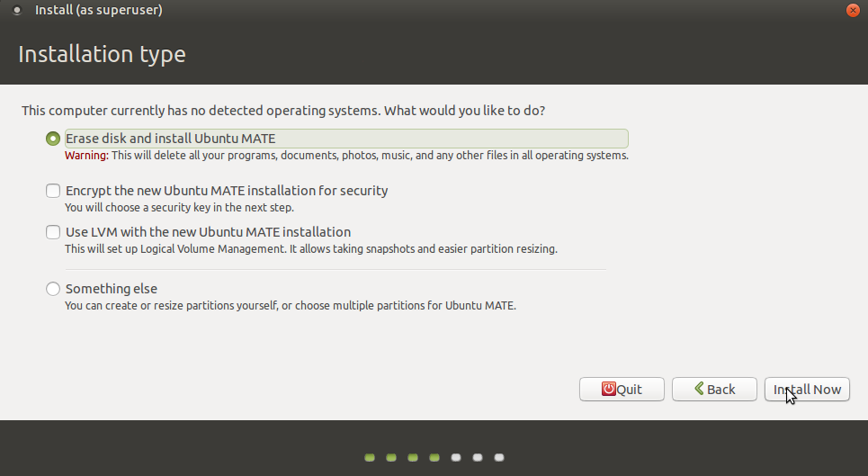Click the green chevron icon on Back
The image size is (868, 476).
click(x=699, y=389)
